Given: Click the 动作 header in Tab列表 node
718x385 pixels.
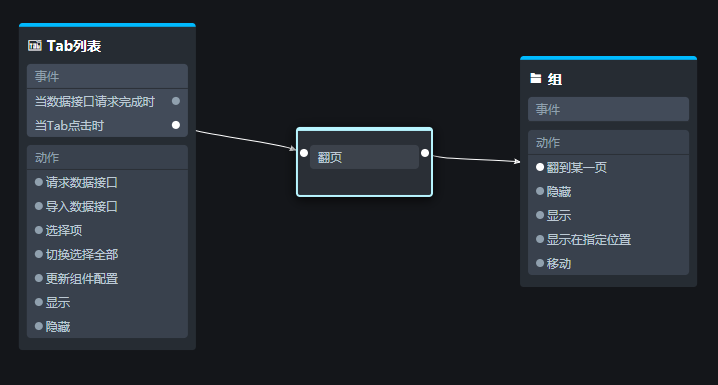Looking at the screenshot, I should (x=107, y=157).
